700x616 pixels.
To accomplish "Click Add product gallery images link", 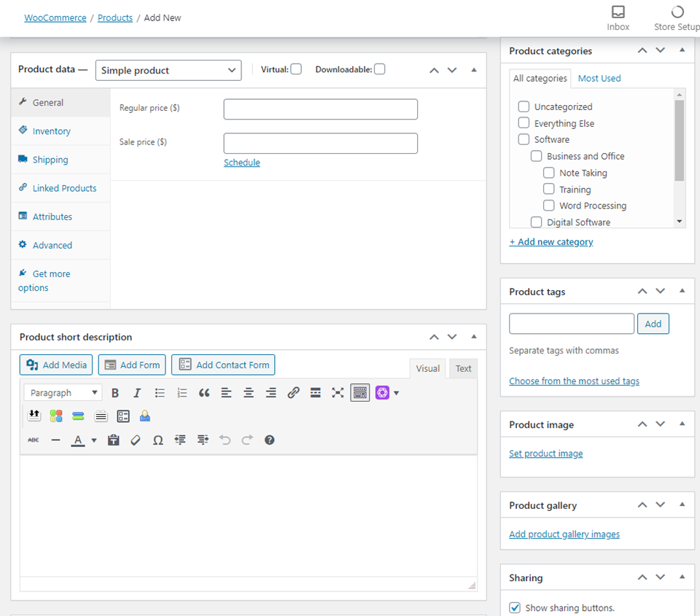I will tap(564, 534).
